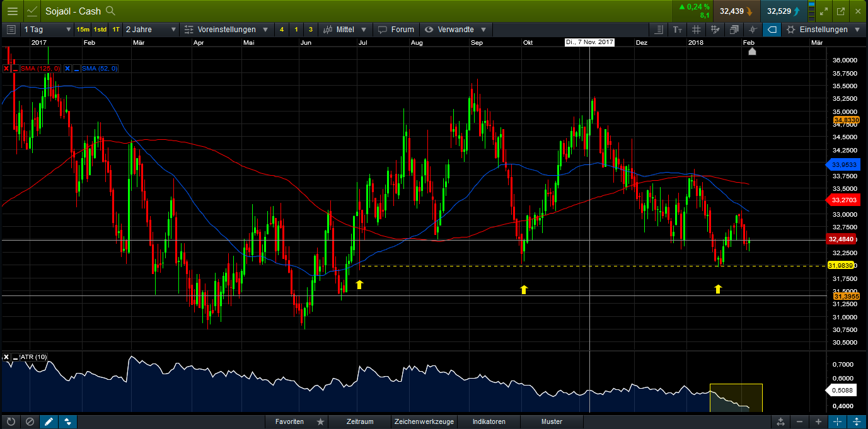
Task: Click the crosshair cursor toolbar icon
Action: click(753, 30)
